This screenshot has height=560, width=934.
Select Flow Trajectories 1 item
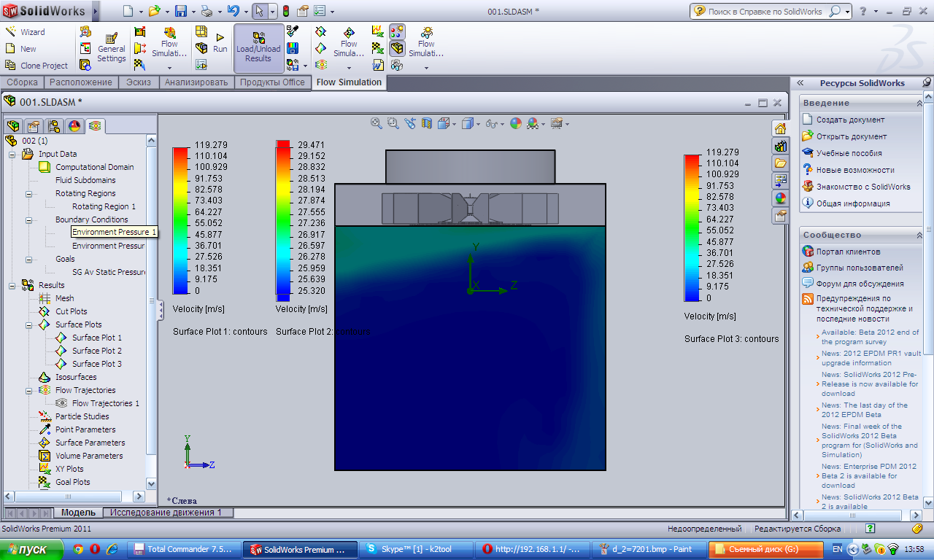[x=105, y=403]
